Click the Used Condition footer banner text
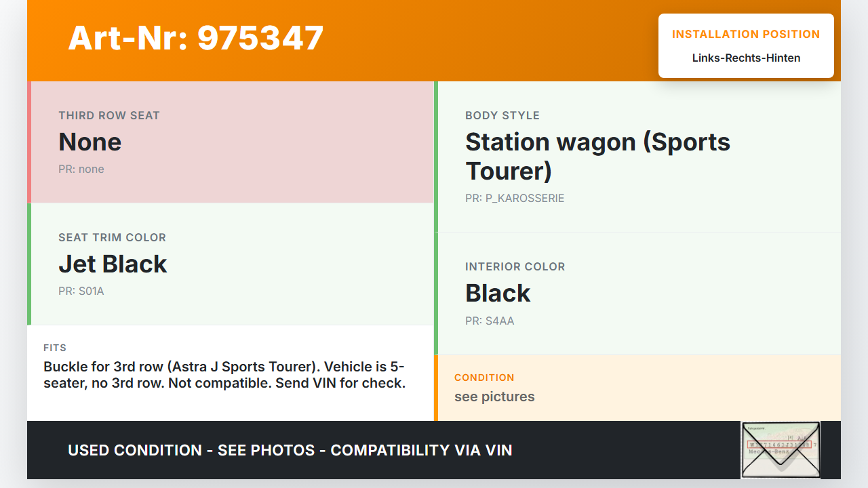Viewport: 868px width, 488px height. tap(290, 450)
